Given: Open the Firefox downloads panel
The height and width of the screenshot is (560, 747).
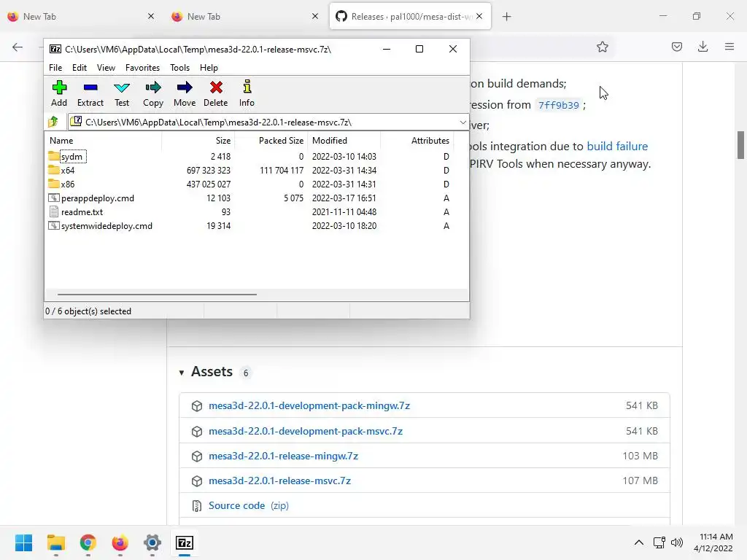Looking at the screenshot, I should (703, 47).
